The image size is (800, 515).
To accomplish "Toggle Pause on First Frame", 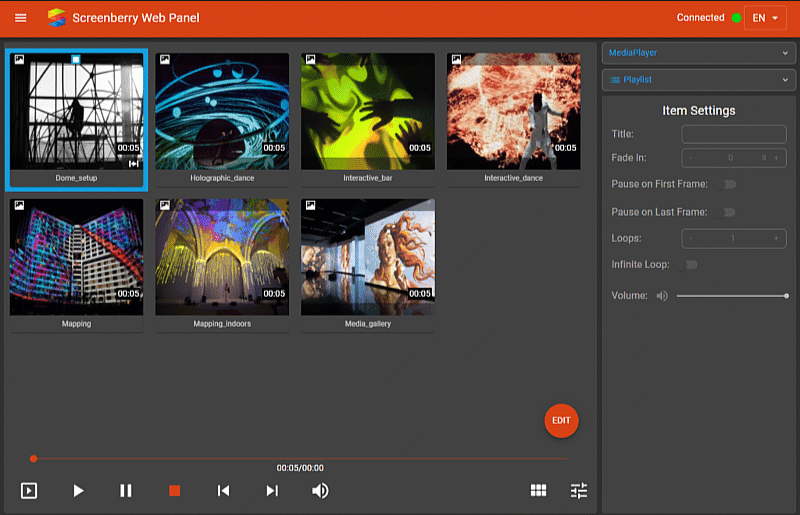I will [725, 184].
